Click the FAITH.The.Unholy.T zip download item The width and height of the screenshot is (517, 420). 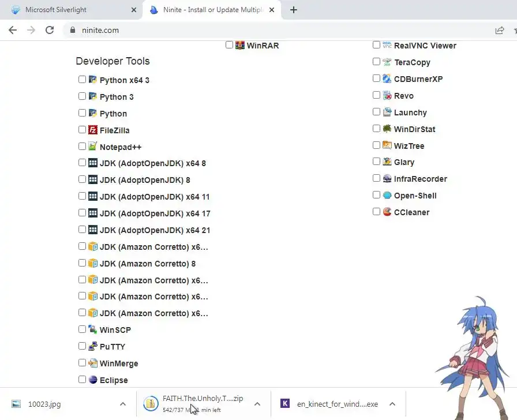204,404
